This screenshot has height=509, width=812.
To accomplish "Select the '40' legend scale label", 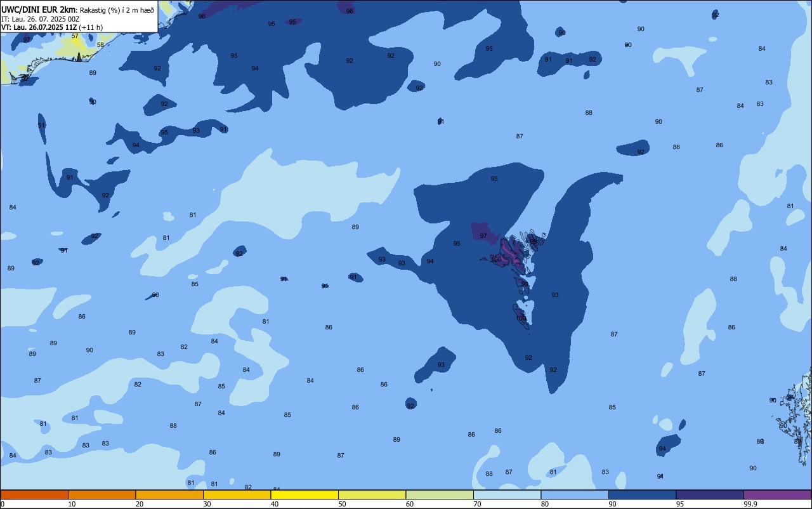I will (x=275, y=504).
